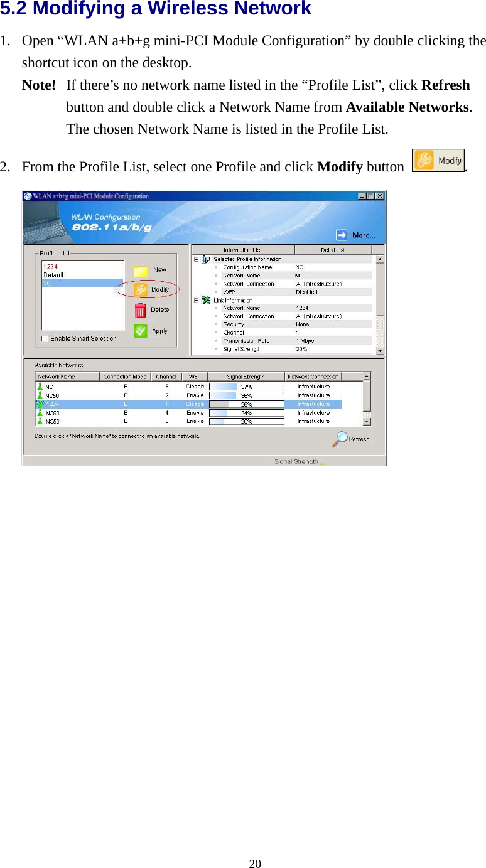This screenshot has height=868, width=486.
Task: Sort by the Connection Mode column header
Action: [125, 377]
